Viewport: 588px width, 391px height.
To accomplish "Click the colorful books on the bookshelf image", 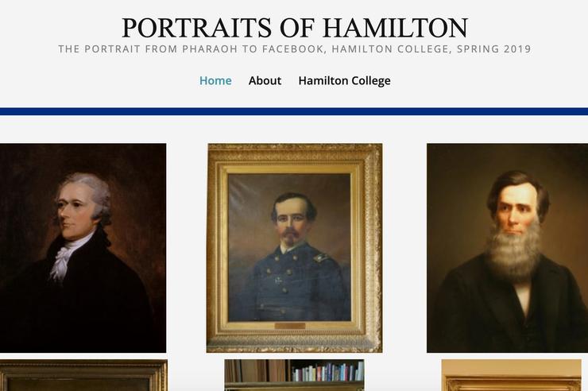I will (327, 372).
